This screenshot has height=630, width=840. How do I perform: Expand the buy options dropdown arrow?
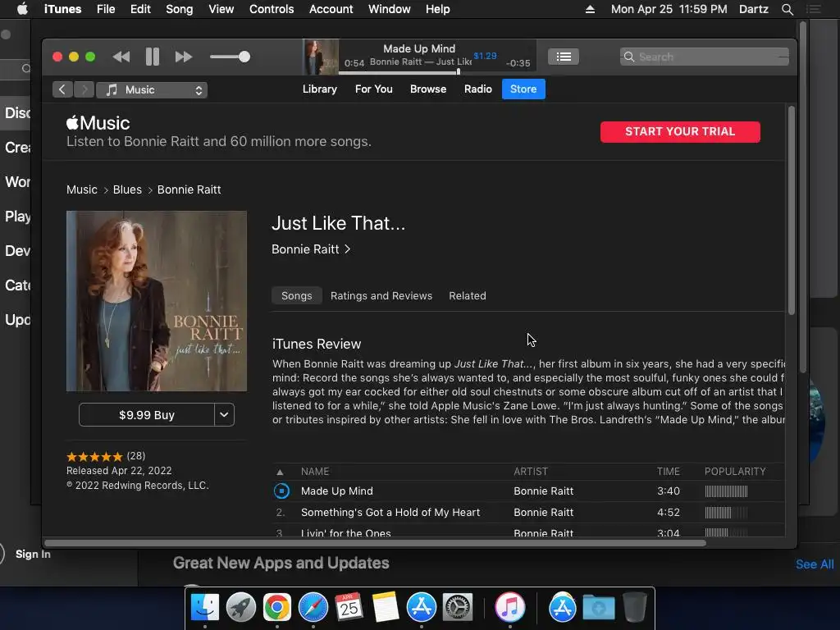coord(225,415)
